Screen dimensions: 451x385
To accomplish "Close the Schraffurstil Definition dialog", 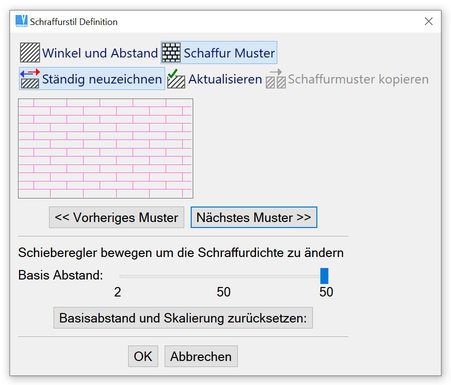I will click(429, 21).
